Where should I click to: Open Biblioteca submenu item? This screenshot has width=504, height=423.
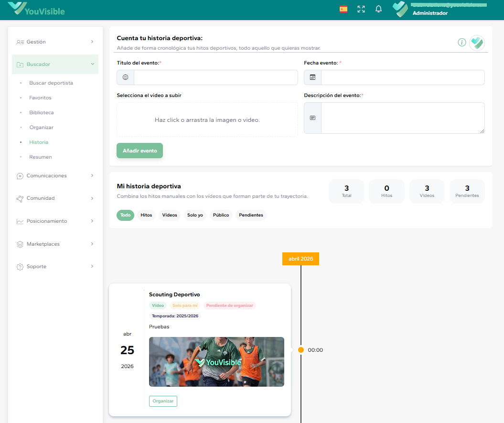[42, 113]
